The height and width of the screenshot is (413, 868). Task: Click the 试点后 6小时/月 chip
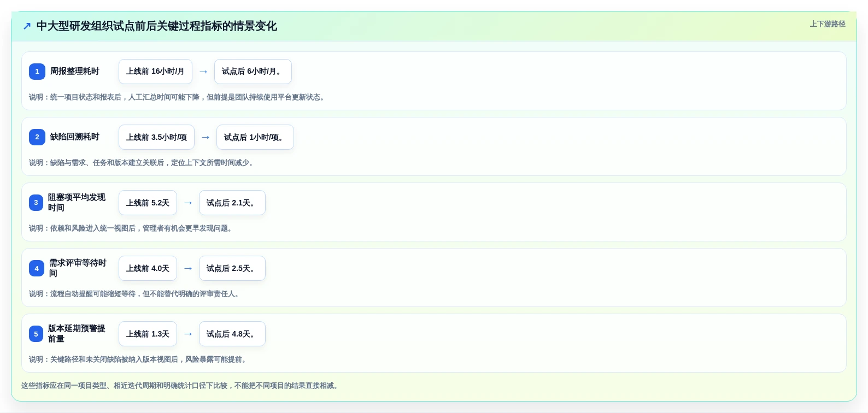pos(253,72)
